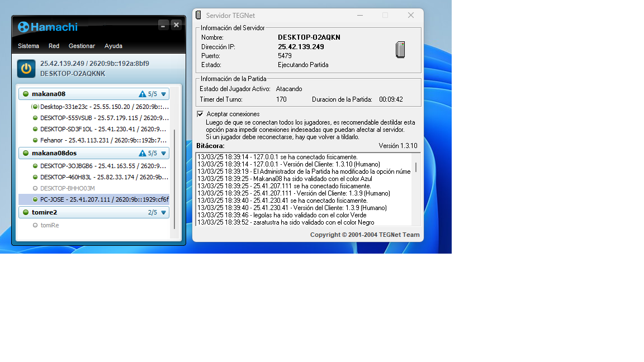The height and width of the screenshot is (362, 644).
Task: Click the DESKTOP-O2AQKNK computer name in Hamachi
Action: point(73,74)
